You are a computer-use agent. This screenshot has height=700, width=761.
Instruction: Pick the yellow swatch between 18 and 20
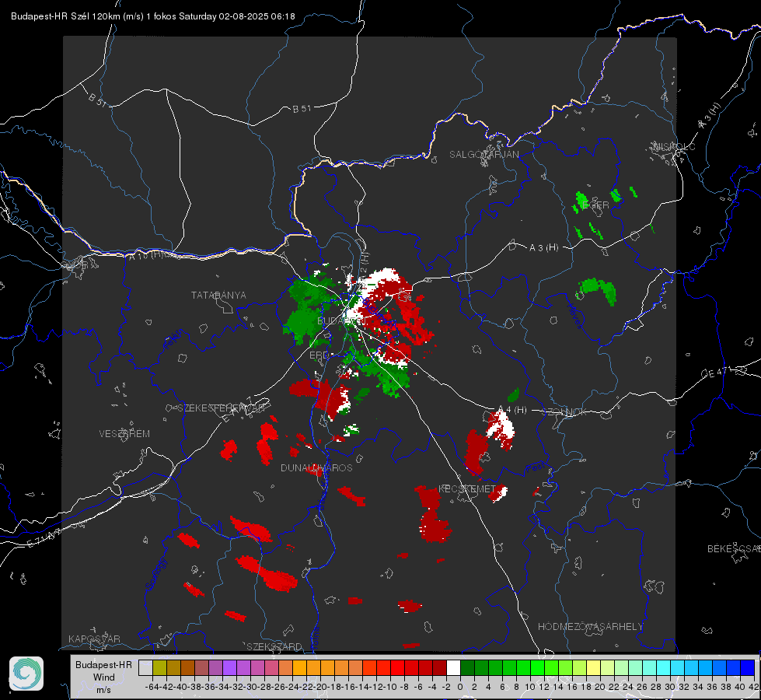[593, 668]
